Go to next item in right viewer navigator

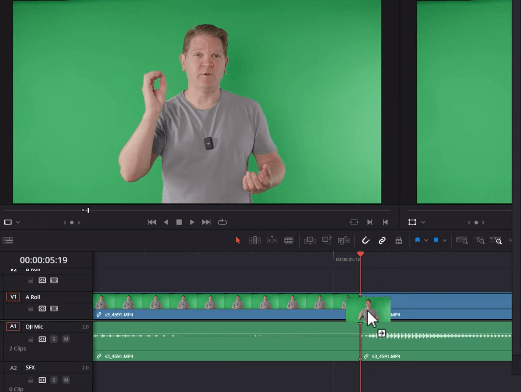tap(483, 222)
